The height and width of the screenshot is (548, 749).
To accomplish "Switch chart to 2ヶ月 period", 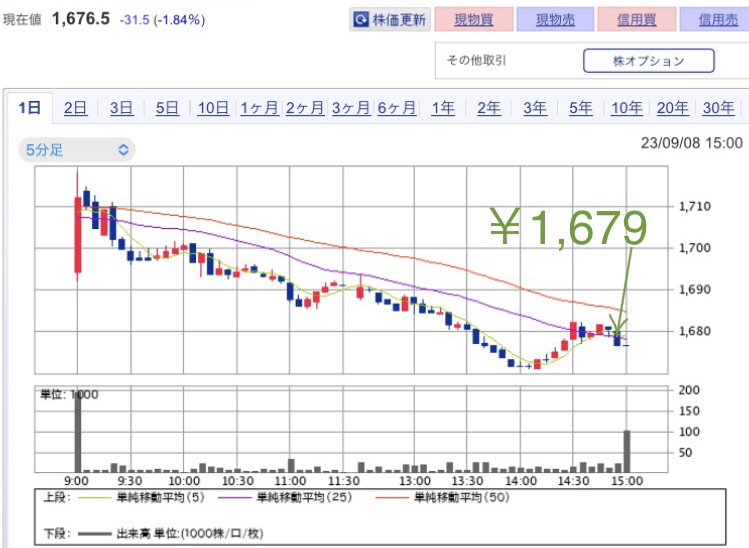I will point(305,108).
